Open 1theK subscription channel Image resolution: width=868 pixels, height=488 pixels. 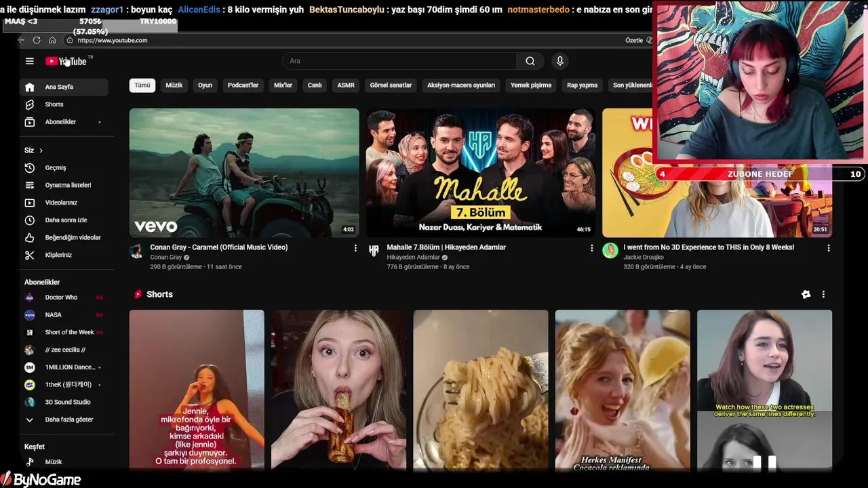[64, 385]
